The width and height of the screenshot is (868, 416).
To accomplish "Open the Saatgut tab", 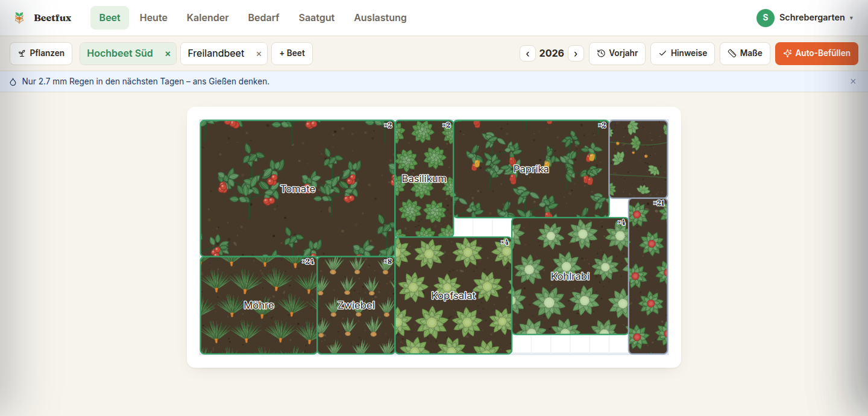I will coord(316,17).
